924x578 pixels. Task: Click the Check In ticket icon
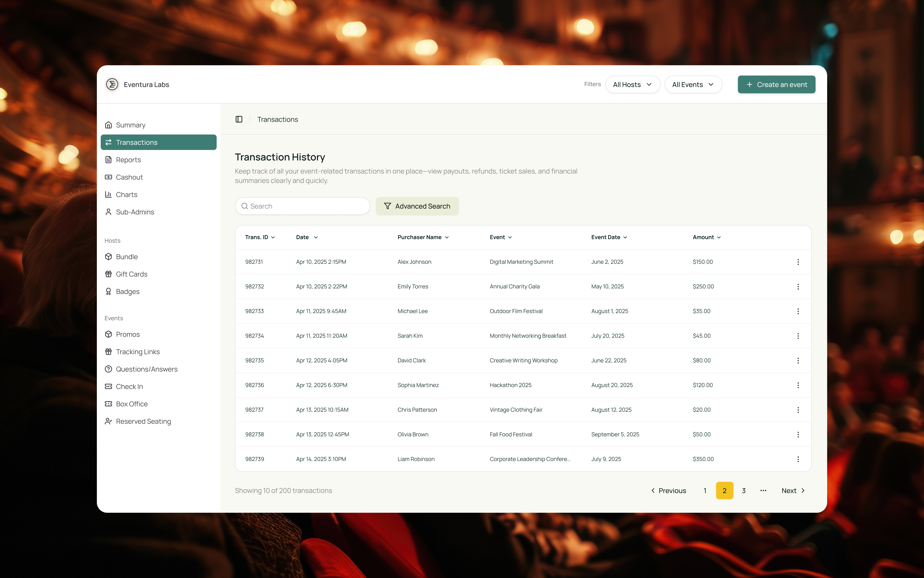[x=108, y=387]
